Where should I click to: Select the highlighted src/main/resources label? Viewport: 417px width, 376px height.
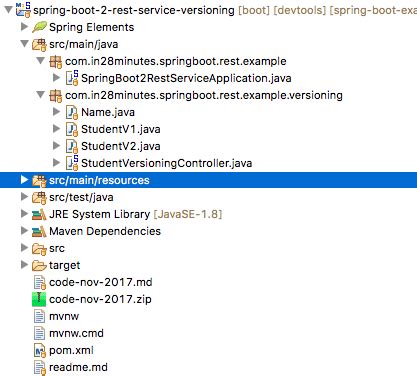[99, 180]
